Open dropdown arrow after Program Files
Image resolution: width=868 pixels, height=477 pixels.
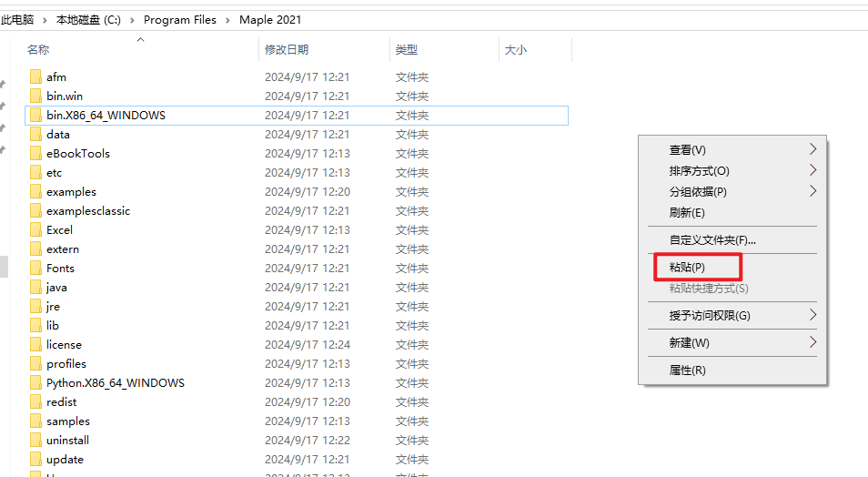pos(227,20)
